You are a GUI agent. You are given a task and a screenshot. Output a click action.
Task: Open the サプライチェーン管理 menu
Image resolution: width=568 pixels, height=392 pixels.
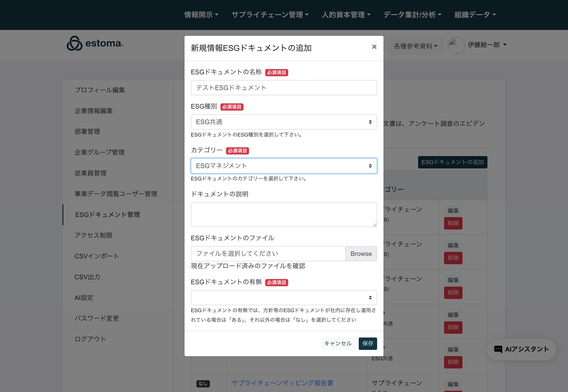click(270, 15)
